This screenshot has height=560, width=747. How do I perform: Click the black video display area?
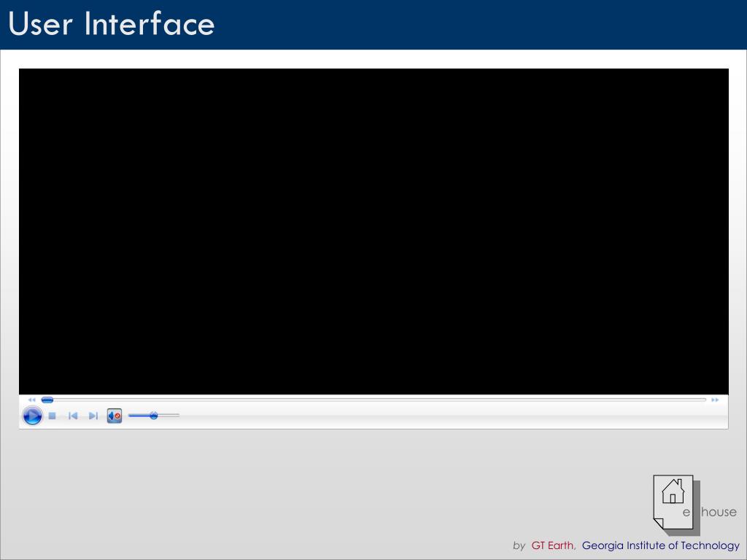coord(373,231)
